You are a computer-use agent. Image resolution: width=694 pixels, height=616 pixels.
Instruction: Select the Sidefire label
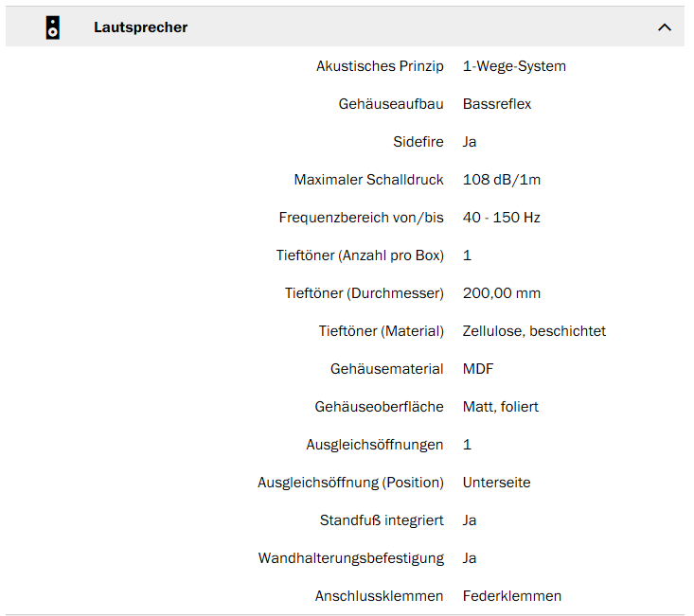click(418, 142)
